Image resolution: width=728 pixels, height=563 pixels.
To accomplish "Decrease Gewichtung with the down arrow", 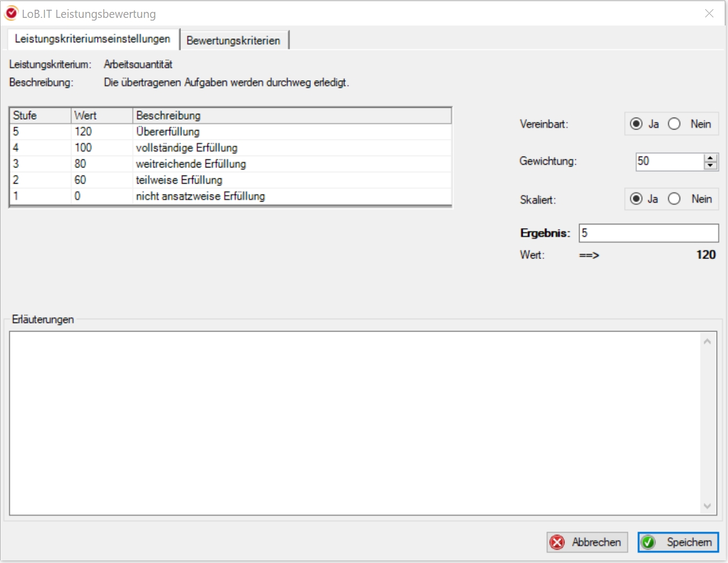I will 711,165.
